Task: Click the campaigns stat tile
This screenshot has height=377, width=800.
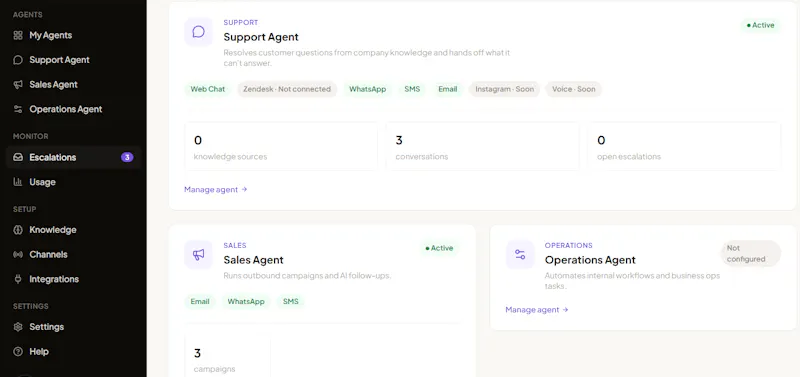Action: pos(228,356)
